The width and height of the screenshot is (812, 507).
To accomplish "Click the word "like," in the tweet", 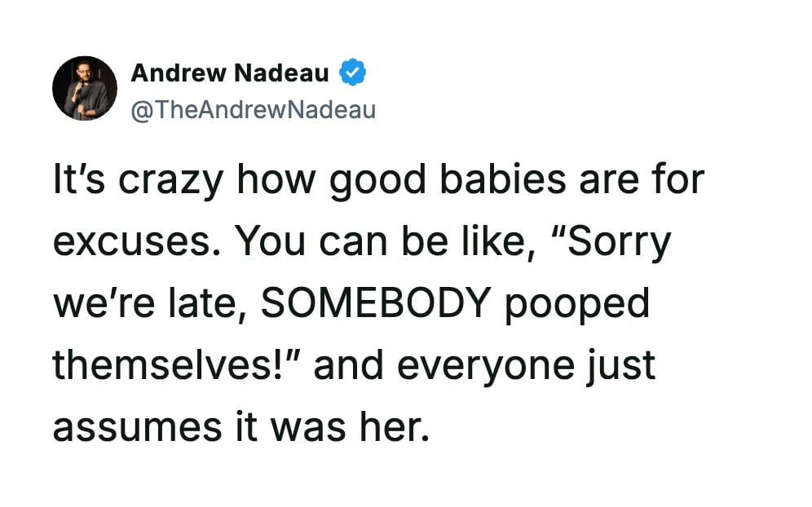I will coord(502,241).
